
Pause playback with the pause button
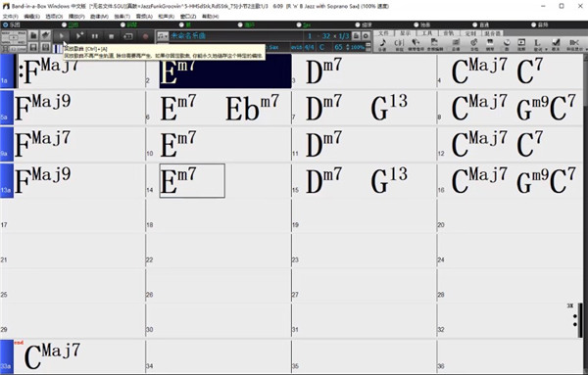(x=95, y=36)
